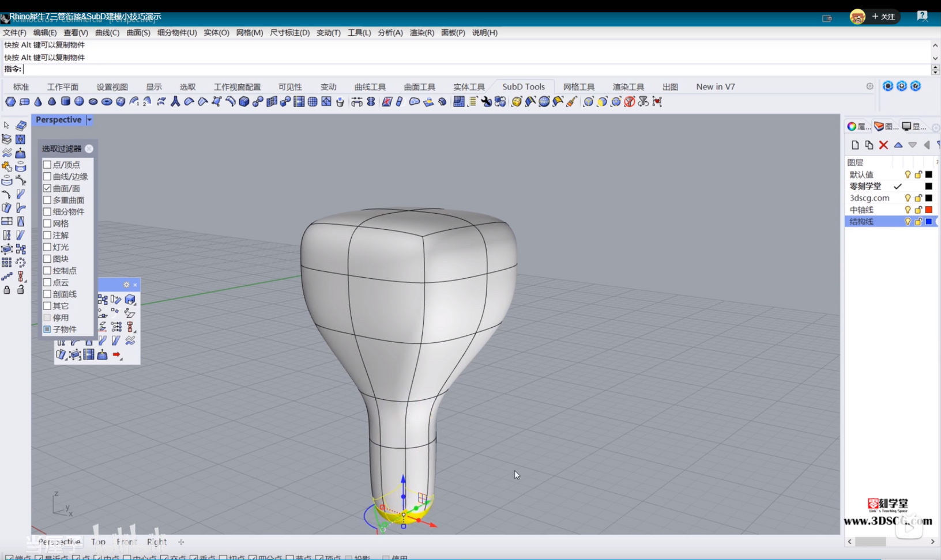The width and height of the screenshot is (941, 560).
Task: Open the display panel tab with monitor
Action: 914,126
